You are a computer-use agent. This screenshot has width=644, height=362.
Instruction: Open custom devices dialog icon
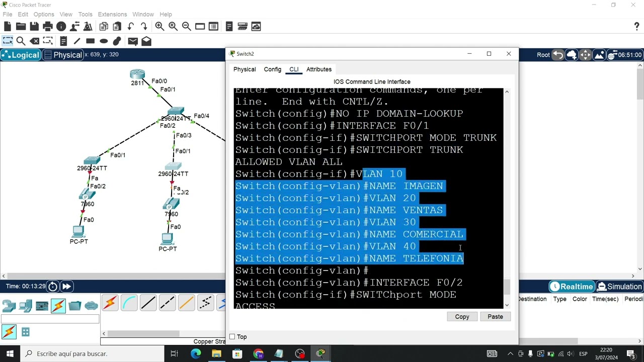pyautogui.click(x=213, y=26)
